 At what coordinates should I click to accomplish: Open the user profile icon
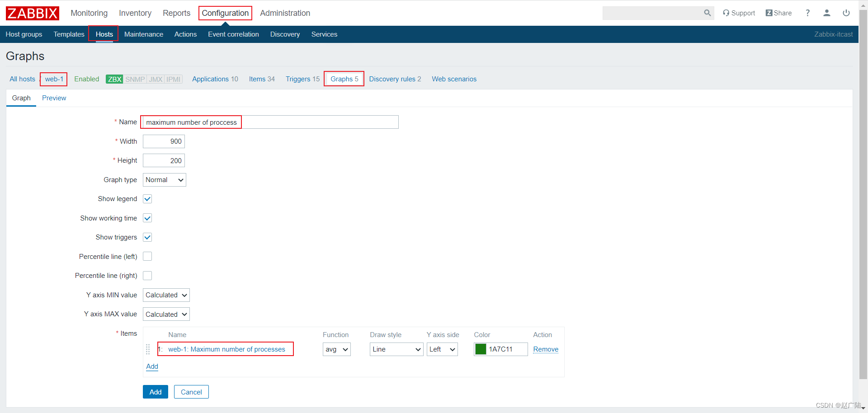[827, 13]
